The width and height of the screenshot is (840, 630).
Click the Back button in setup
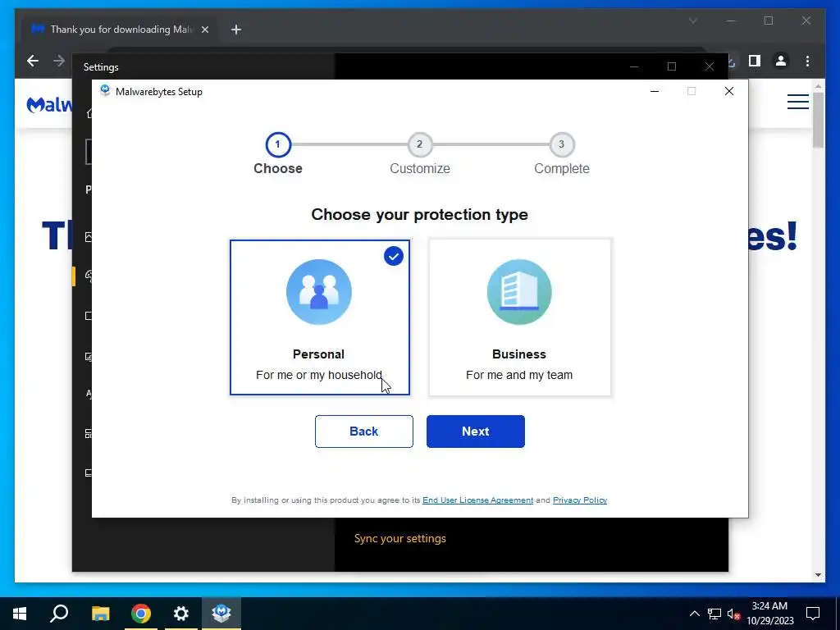363,431
